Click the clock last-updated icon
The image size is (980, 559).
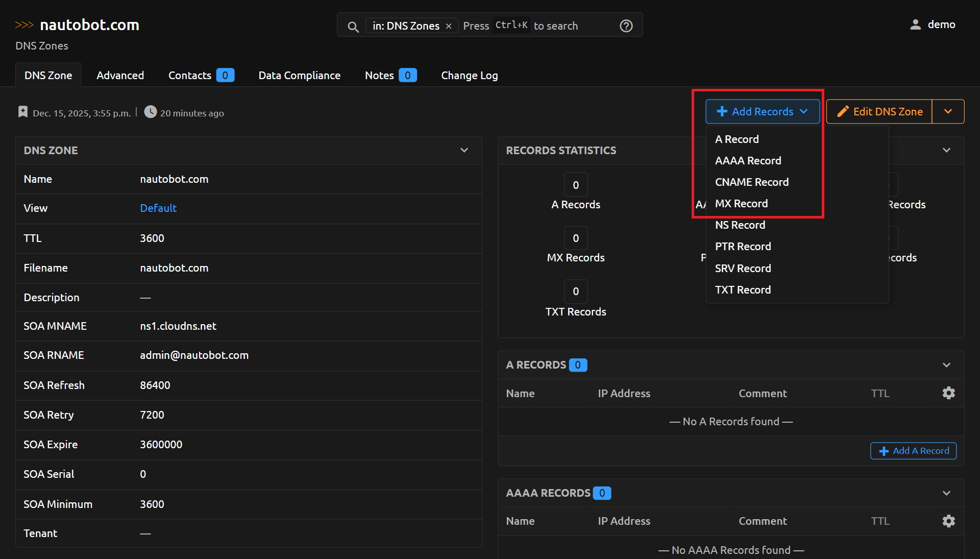[x=150, y=112]
